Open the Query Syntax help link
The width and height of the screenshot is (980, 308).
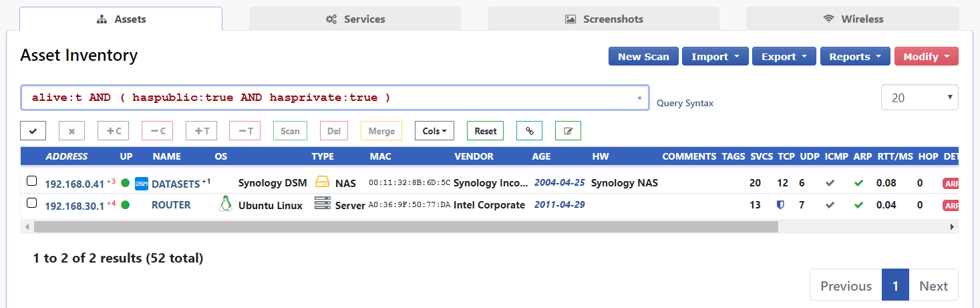(x=685, y=104)
